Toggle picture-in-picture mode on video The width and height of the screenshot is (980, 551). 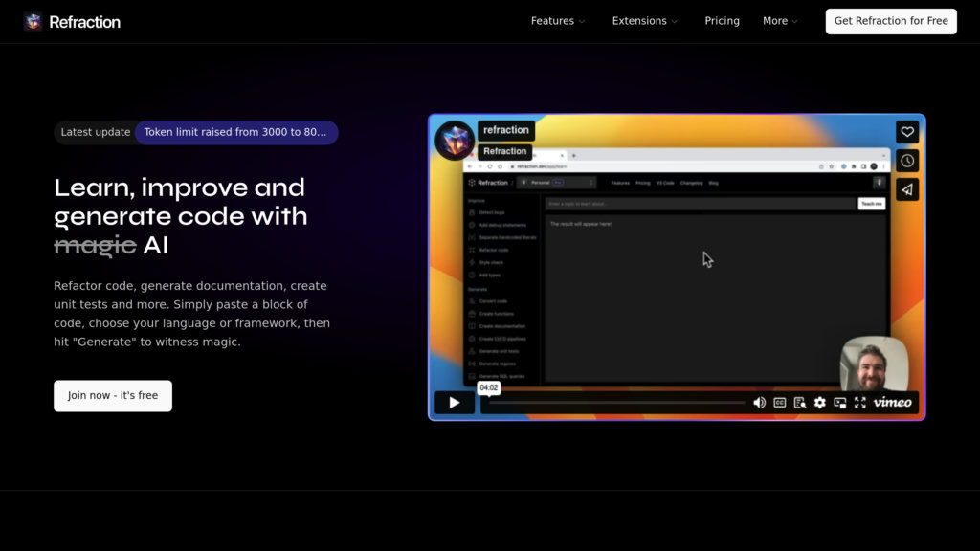[x=839, y=403]
